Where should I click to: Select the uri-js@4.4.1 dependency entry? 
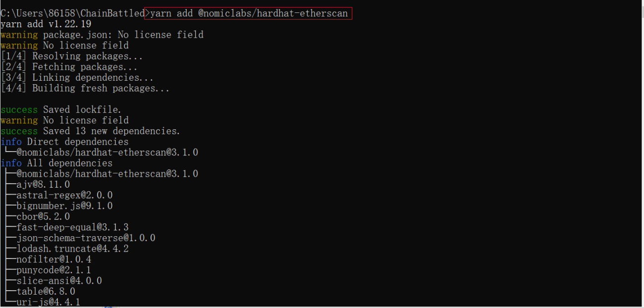(x=49, y=302)
